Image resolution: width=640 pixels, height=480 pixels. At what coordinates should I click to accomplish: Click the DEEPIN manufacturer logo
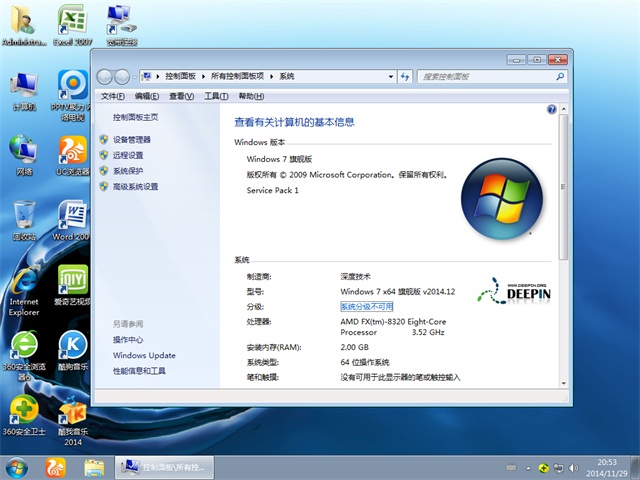514,291
